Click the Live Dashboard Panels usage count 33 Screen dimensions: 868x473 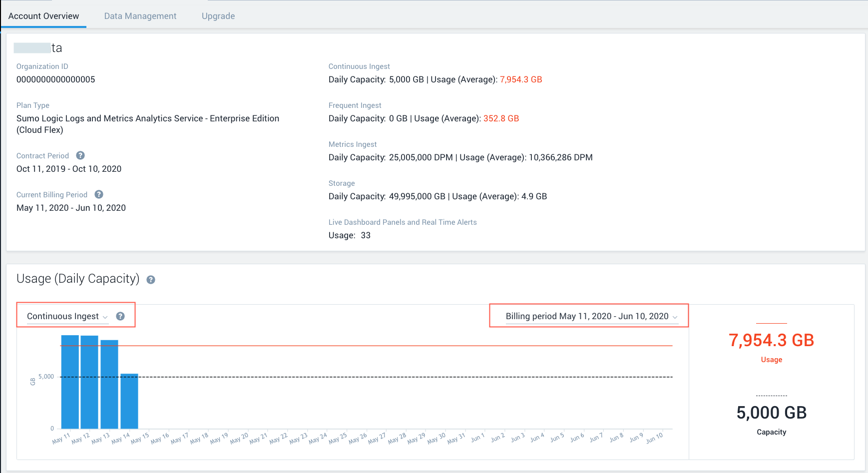(x=366, y=235)
